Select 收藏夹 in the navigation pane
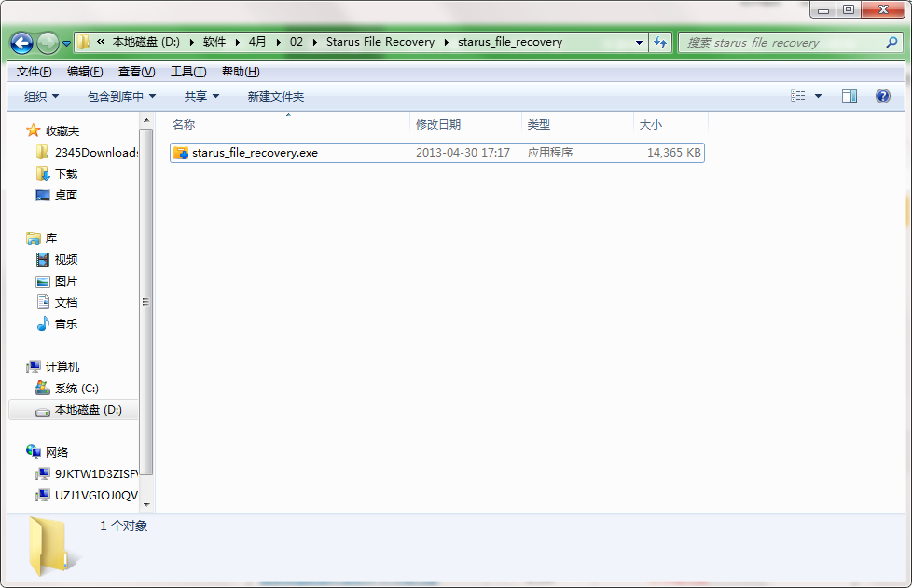Viewport: 912px width, 588px height. click(x=62, y=131)
